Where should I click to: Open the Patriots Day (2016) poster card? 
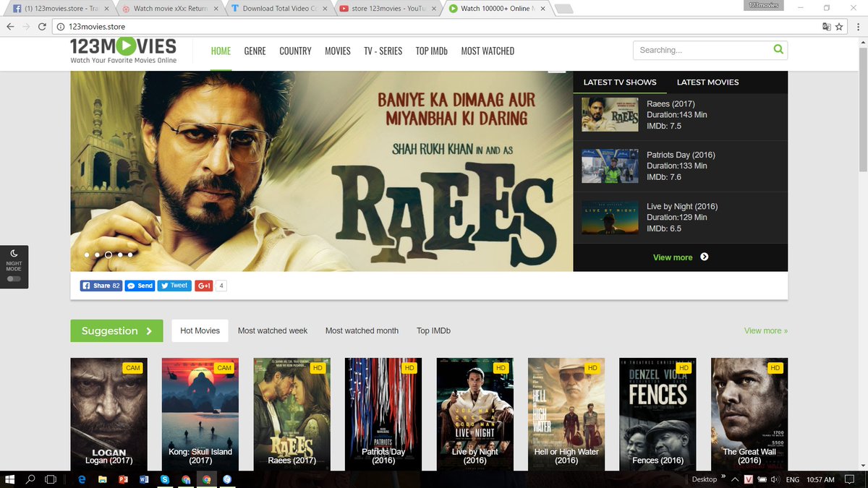[x=383, y=414]
